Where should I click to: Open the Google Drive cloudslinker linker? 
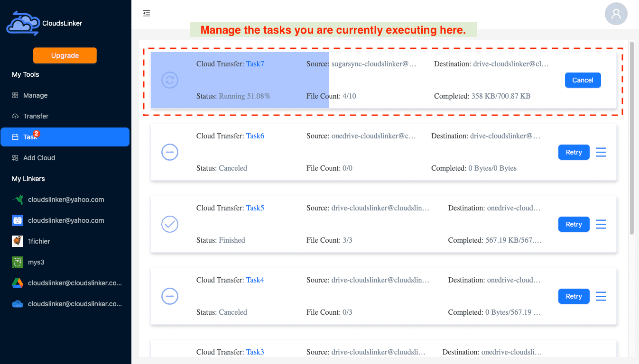[65, 283]
